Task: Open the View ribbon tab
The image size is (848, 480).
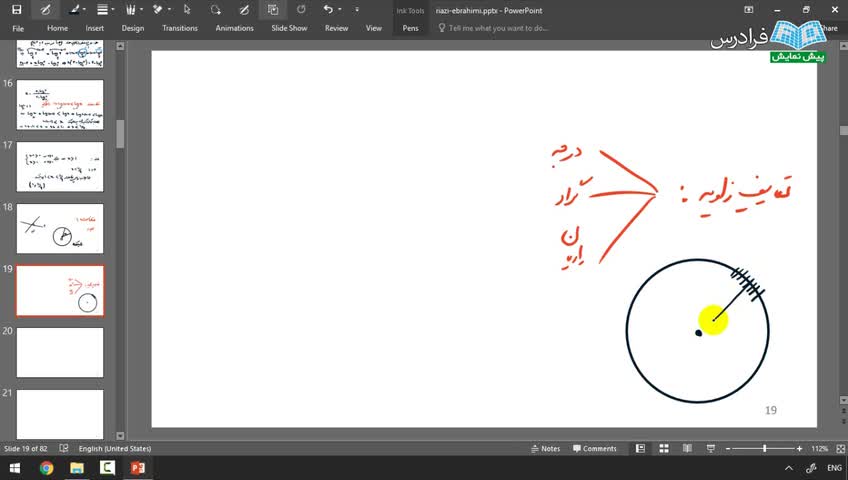Action: 373,28
